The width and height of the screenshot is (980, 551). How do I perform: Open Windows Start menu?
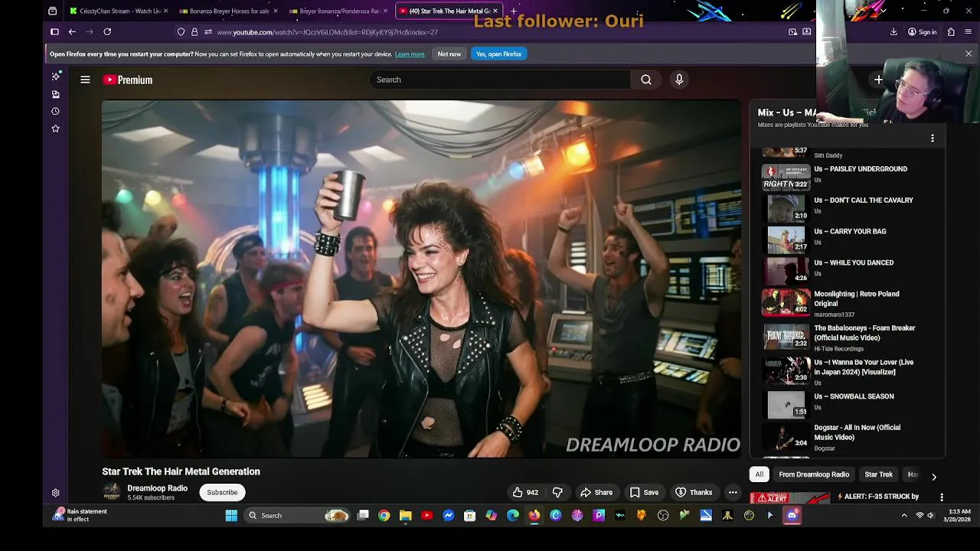click(231, 516)
